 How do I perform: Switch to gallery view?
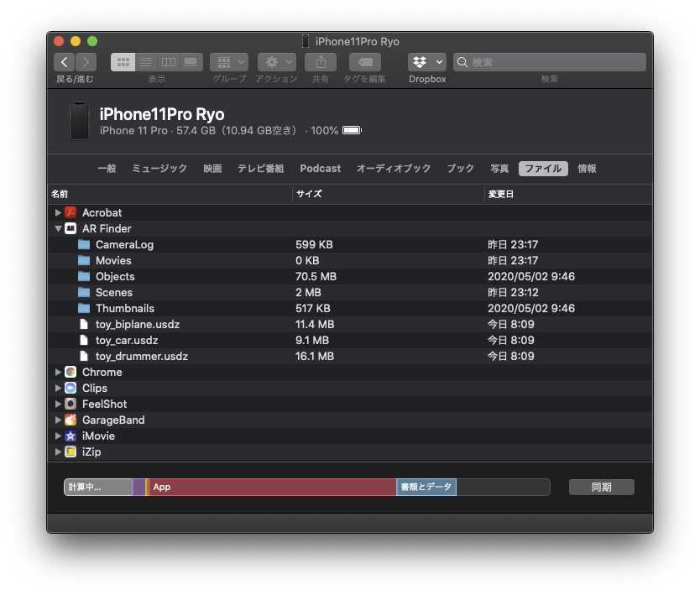191,62
